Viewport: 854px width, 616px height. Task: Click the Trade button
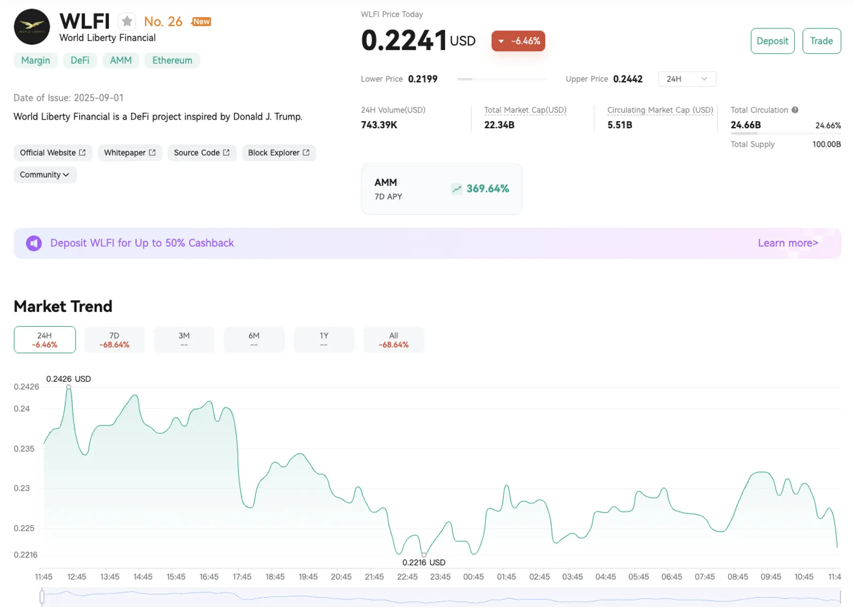(x=821, y=41)
